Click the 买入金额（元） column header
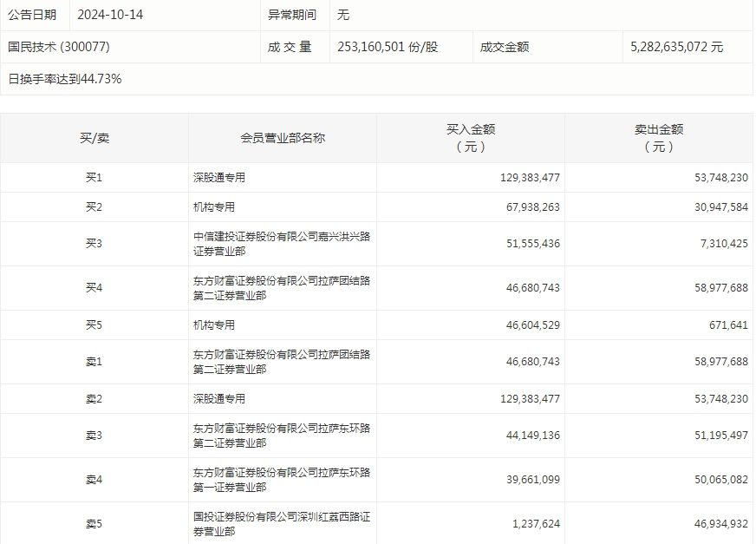Viewport: 756px width, 544px height. (471, 138)
